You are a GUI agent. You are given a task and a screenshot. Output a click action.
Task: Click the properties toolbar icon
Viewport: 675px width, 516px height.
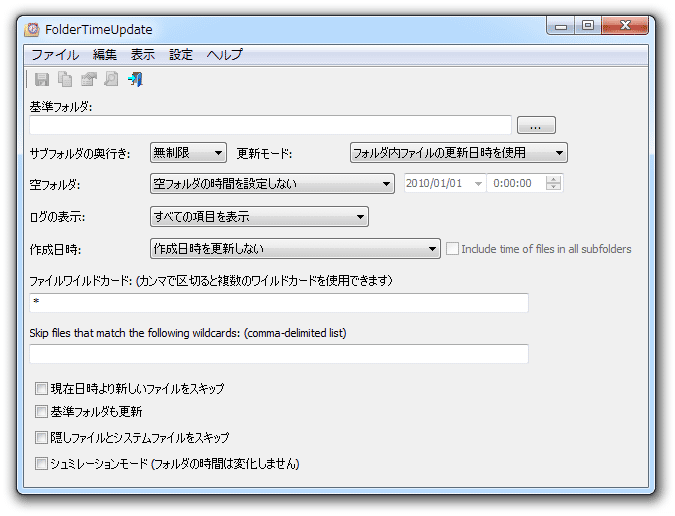pos(89,79)
